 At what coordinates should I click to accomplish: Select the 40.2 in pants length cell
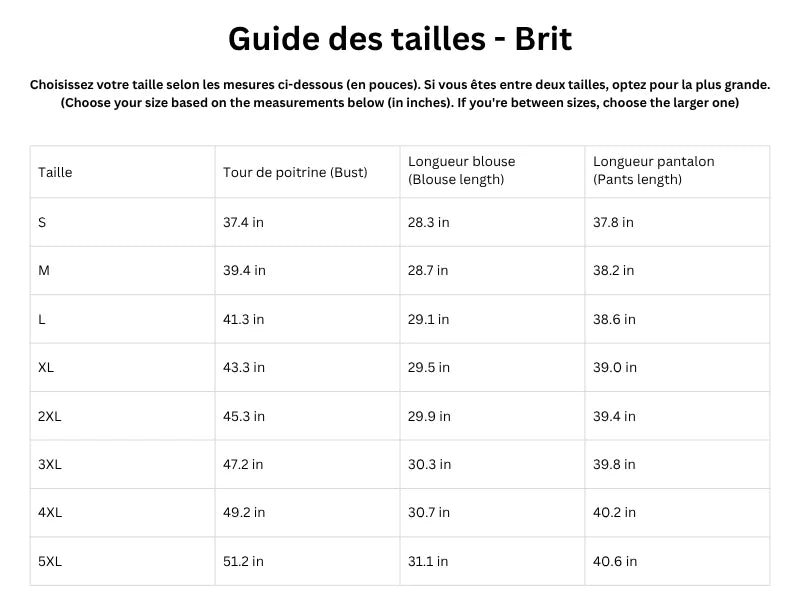(615, 512)
